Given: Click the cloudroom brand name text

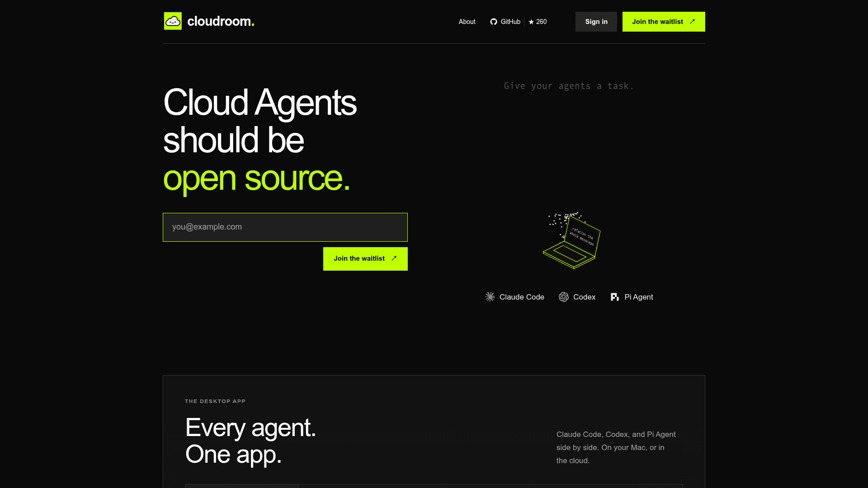Looking at the screenshot, I should tap(221, 21).
